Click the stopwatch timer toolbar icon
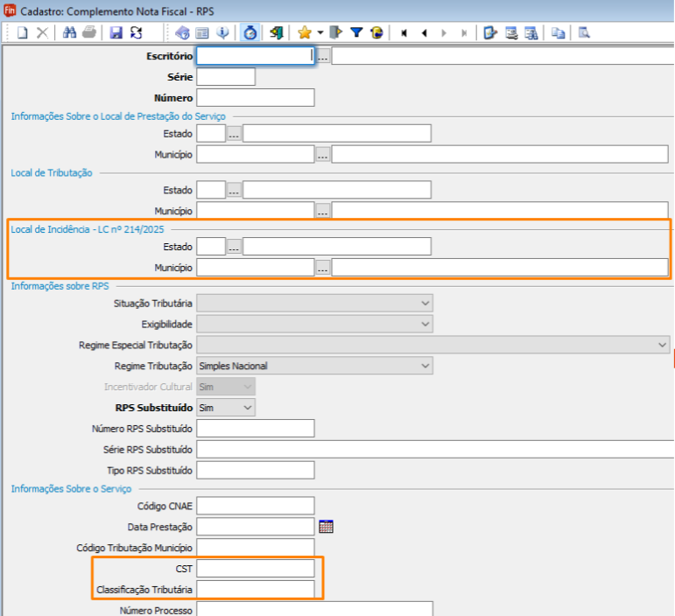 250,32
